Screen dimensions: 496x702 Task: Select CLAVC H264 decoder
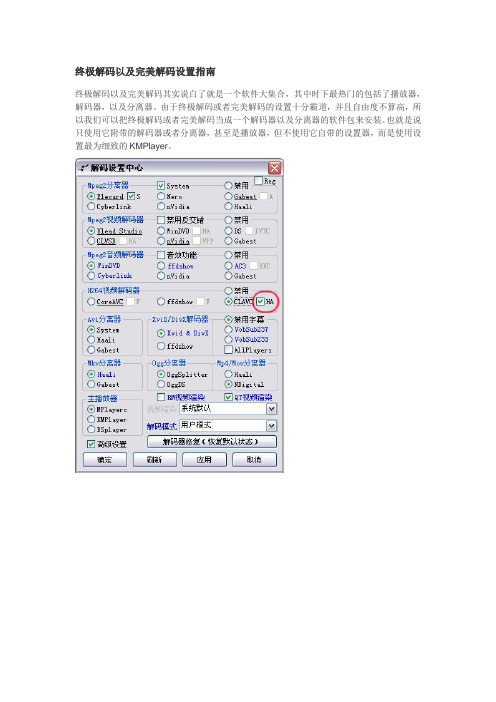click(228, 301)
